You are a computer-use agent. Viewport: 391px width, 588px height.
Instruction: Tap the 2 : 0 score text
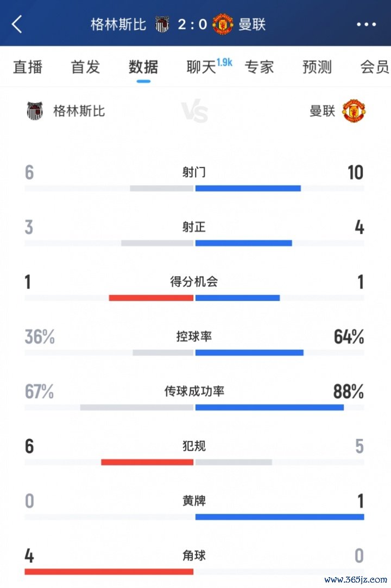[x=192, y=24]
